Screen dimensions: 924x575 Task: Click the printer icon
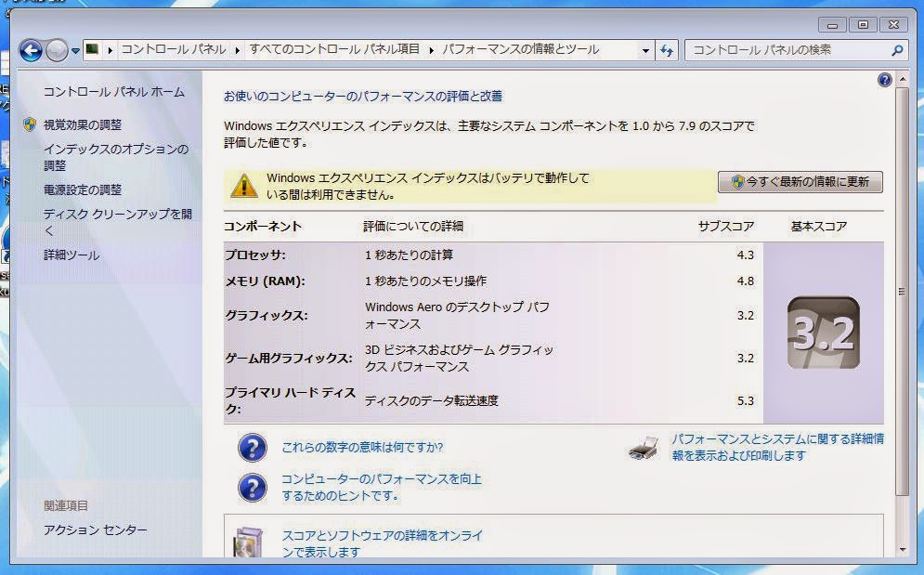(x=644, y=449)
